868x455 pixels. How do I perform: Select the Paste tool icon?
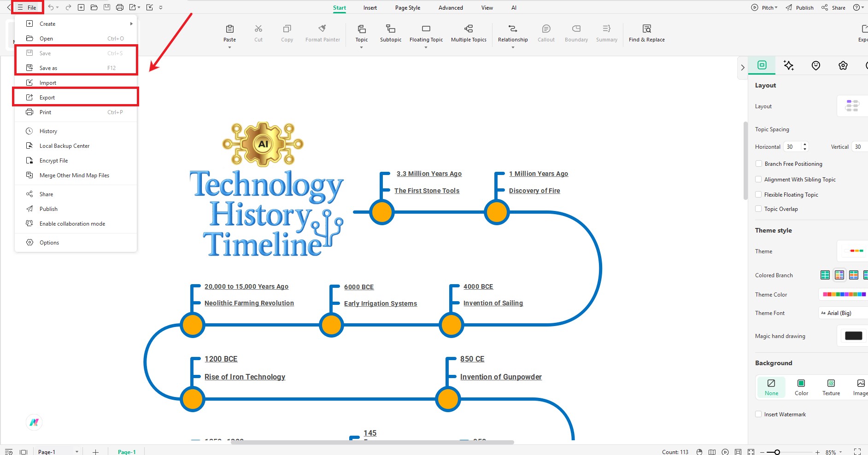coord(230,29)
